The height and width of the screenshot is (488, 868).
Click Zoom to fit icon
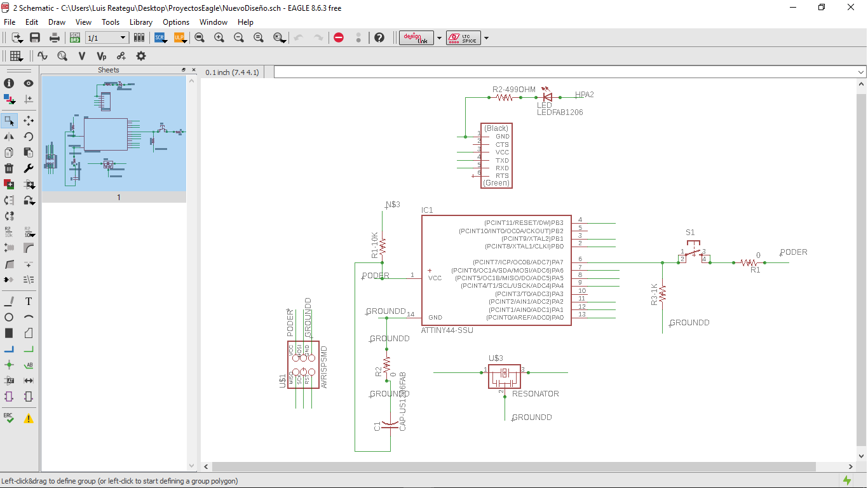point(199,37)
